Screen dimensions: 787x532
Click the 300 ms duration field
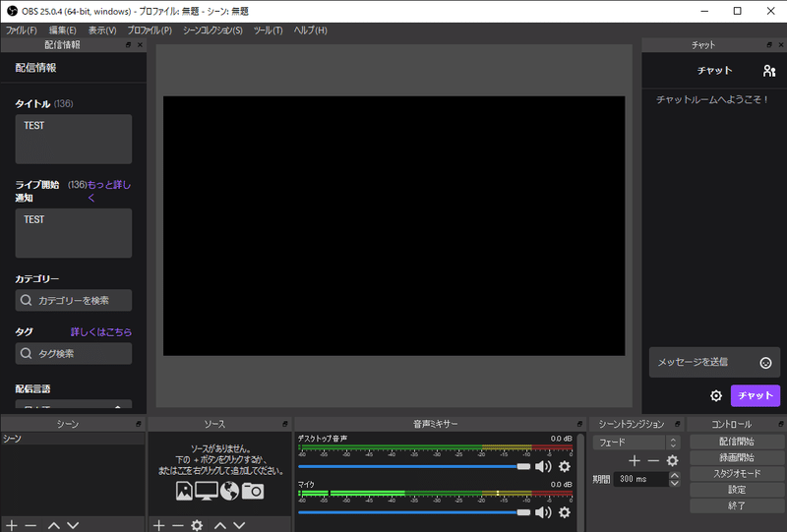coord(641,479)
